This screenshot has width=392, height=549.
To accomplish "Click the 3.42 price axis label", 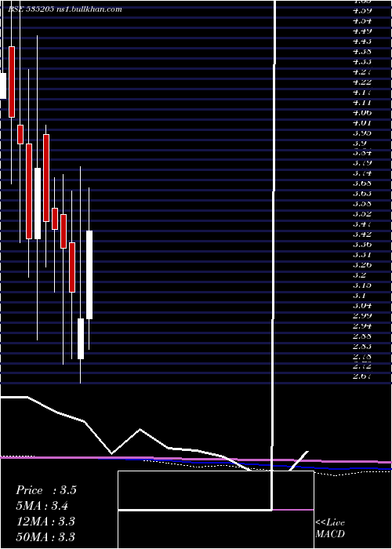I will 362,234.
